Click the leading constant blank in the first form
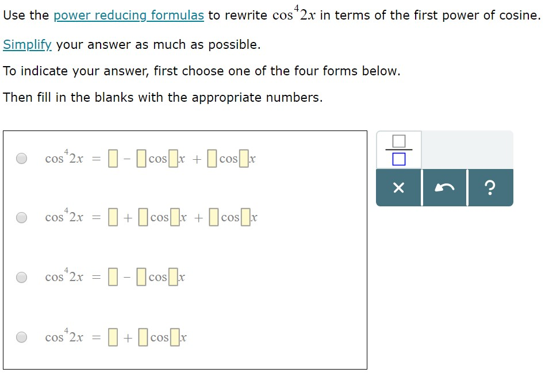Screen dimensions: 545x392 [x=113, y=158]
